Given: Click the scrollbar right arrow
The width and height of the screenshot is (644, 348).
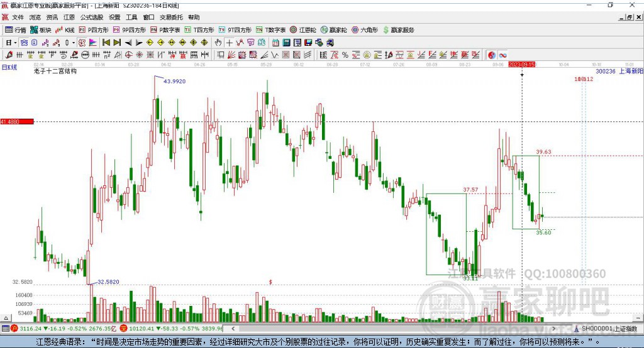Looking at the screenshot, I should tap(553, 329).
